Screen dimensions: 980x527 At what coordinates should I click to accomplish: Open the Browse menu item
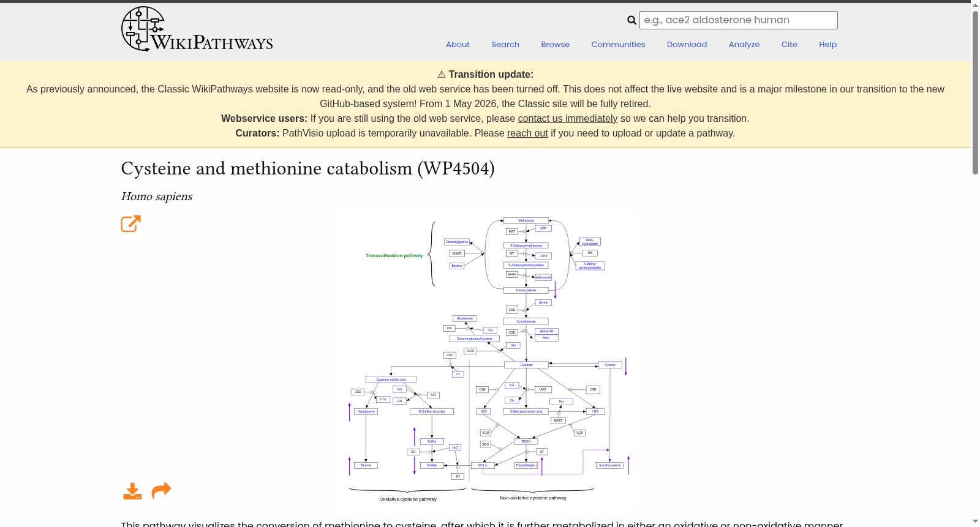556,45
